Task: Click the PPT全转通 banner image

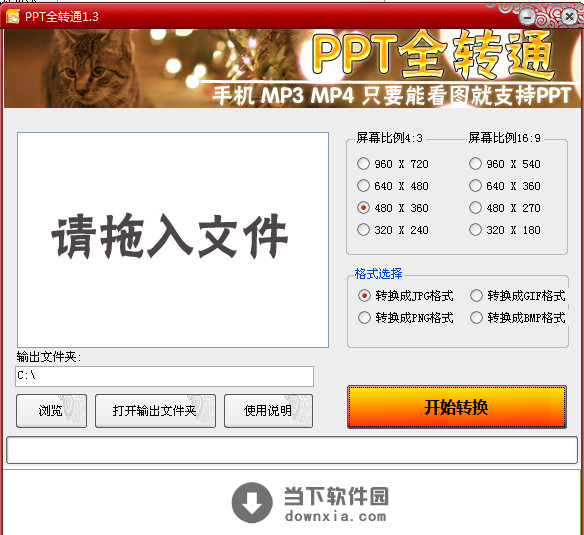Action: click(292, 69)
